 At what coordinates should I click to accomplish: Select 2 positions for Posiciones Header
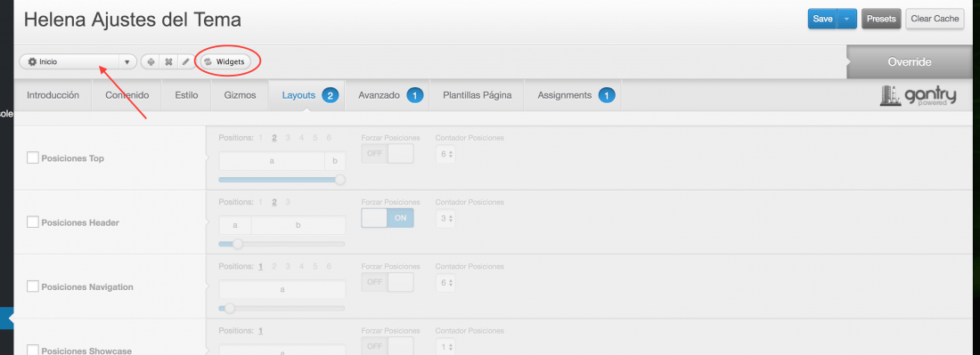pos(274,202)
